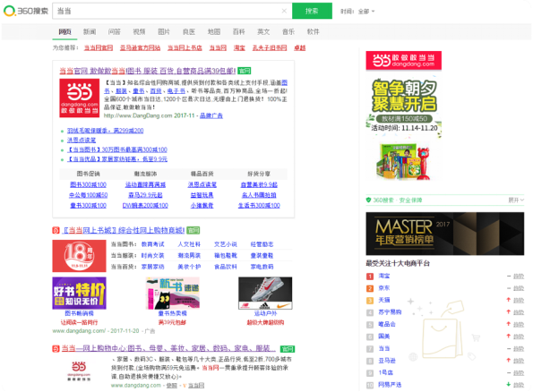This screenshot has height=392, width=533.
Task: Open the 百科 tab
Action: click(x=238, y=31)
